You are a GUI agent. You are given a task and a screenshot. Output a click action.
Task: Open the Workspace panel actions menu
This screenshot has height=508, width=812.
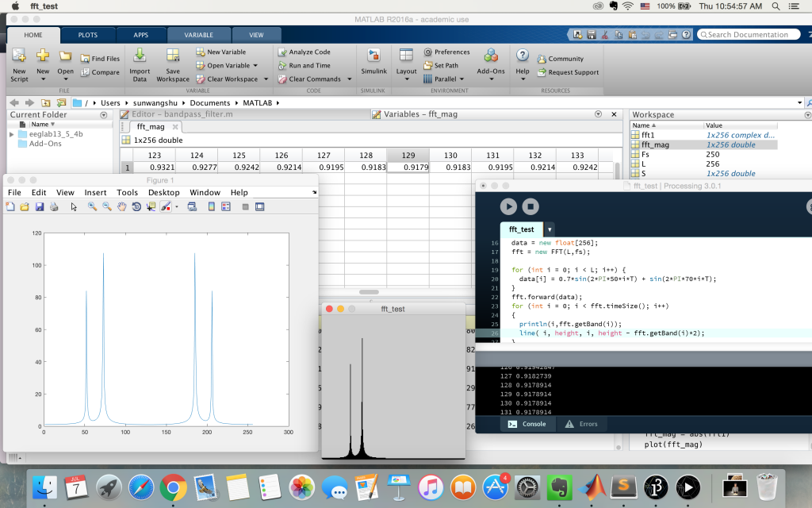(807, 115)
